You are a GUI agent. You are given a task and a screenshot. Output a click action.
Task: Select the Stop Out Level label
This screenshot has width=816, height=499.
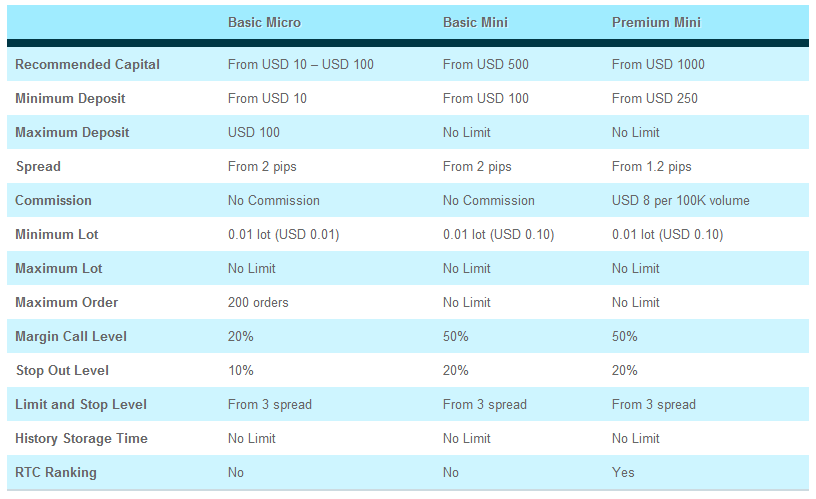click(x=62, y=370)
